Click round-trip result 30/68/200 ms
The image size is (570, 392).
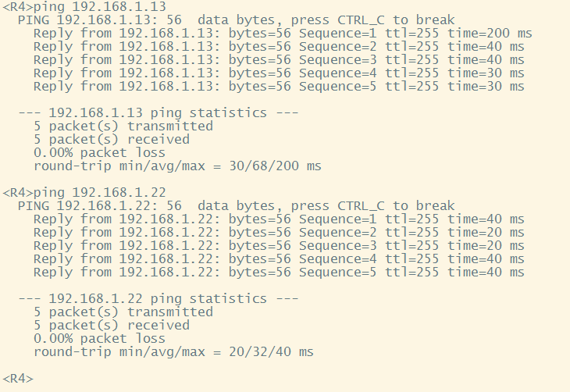click(x=177, y=166)
